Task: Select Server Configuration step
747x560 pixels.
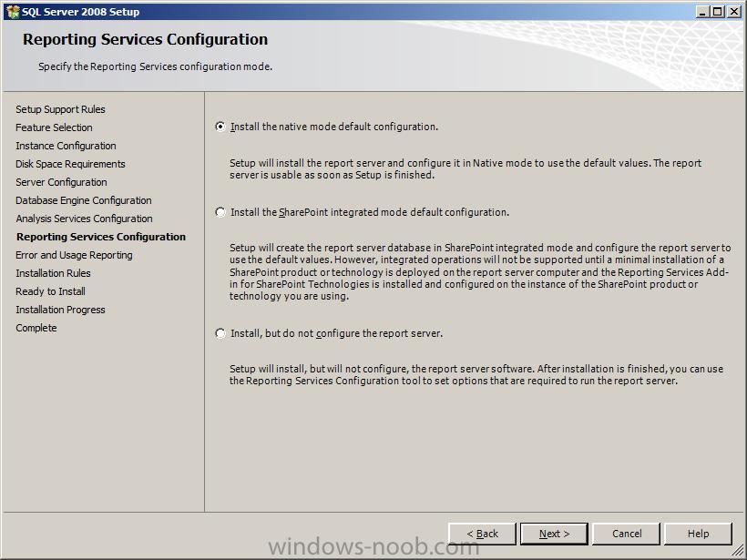Action: point(61,182)
